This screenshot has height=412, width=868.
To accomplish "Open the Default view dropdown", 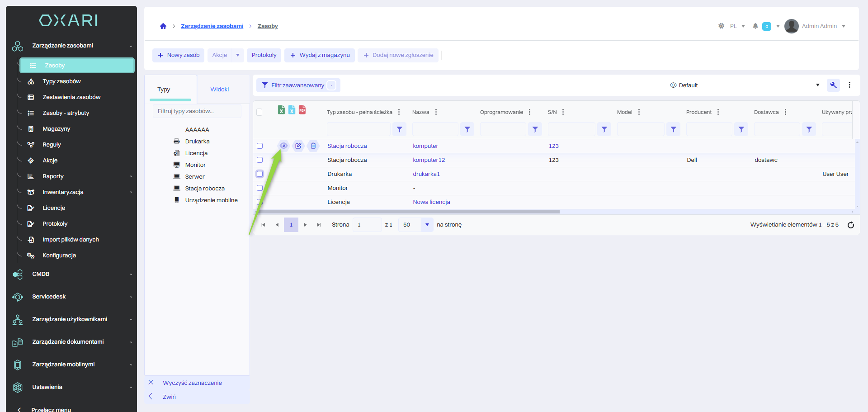I will [744, 85].
